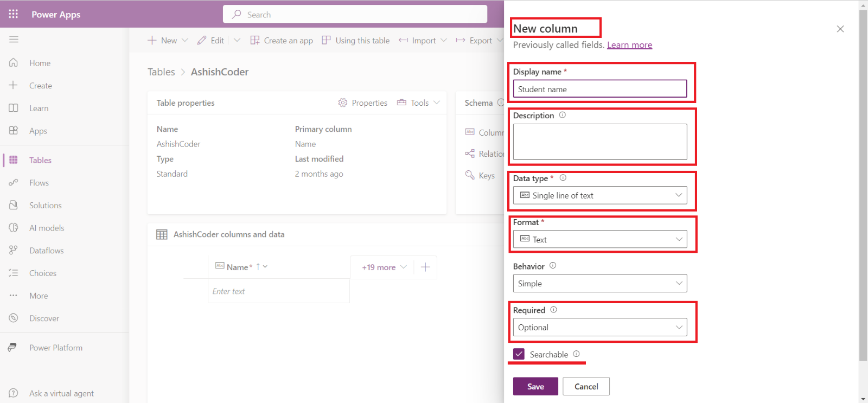Open the Data type dropdown
Screen dimensions: 868x403
click(x=599, y=195)
